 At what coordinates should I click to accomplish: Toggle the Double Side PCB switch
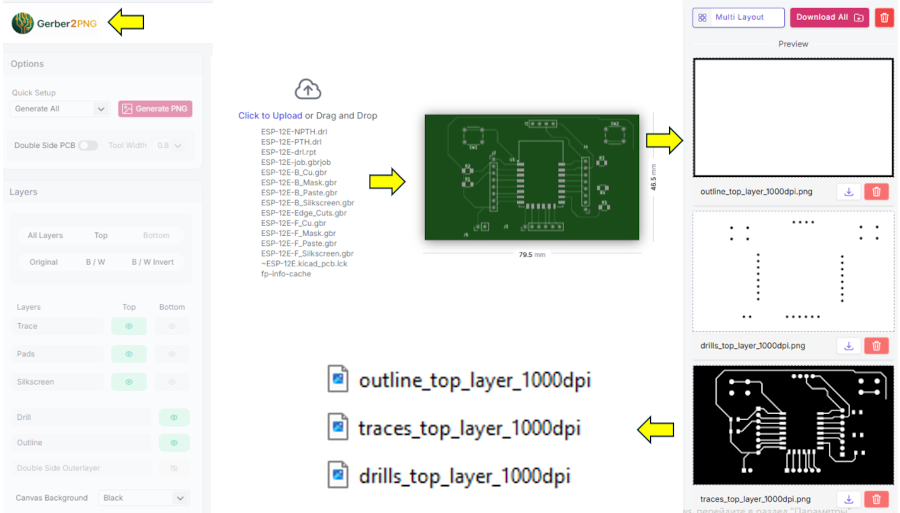(88, 145)
